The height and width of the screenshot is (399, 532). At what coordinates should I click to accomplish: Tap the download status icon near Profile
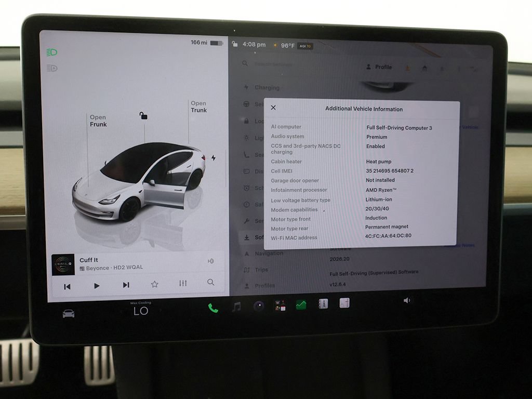point(408,68)
